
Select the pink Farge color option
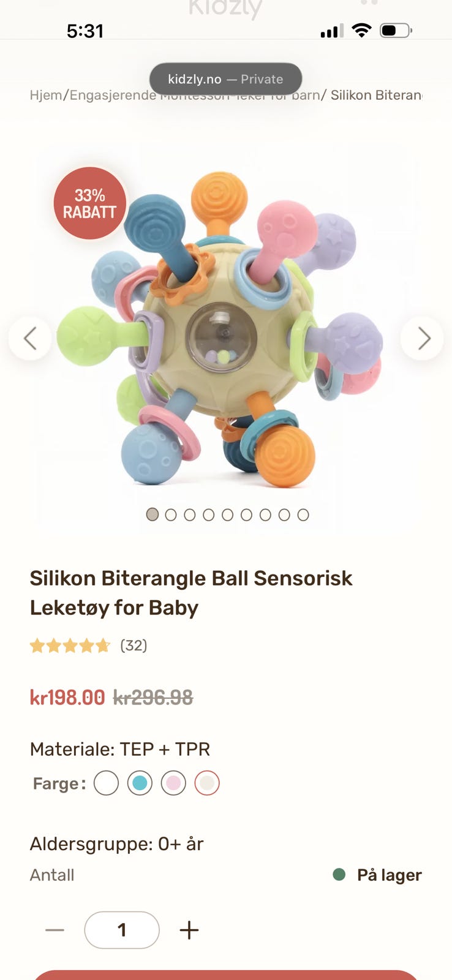173,783
